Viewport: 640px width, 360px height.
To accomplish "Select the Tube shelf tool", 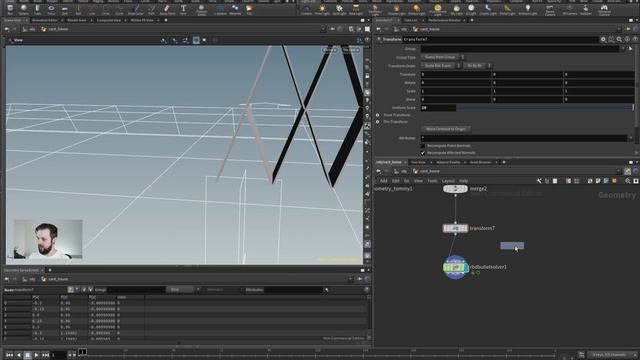I will [x=37, y=9].
